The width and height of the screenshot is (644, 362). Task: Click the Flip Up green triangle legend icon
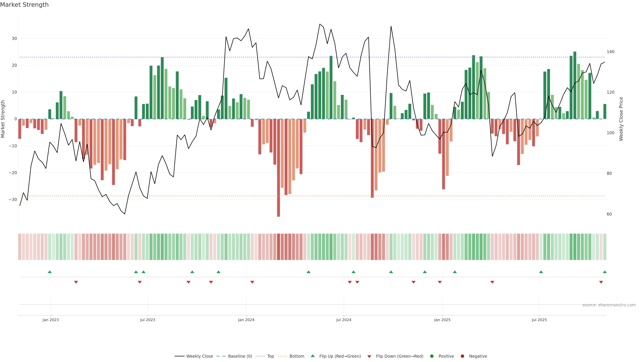tap(312, 356)
